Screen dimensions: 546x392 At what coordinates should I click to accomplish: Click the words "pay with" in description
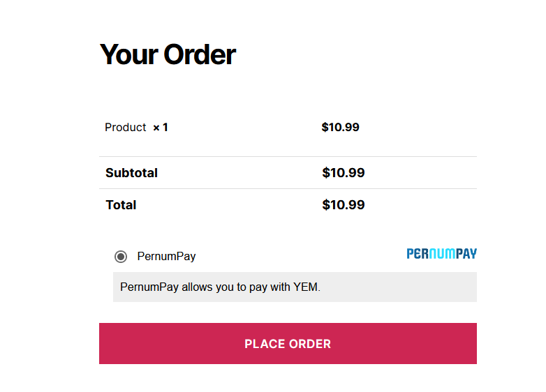pos(270,287)
